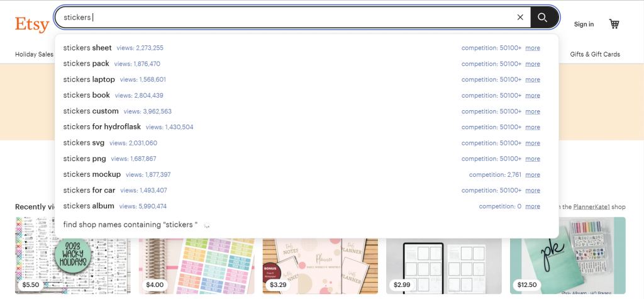This screenshot has width=644, height=299.
Task: Click 'more' link for stickers svg
Action: [533, 143]
